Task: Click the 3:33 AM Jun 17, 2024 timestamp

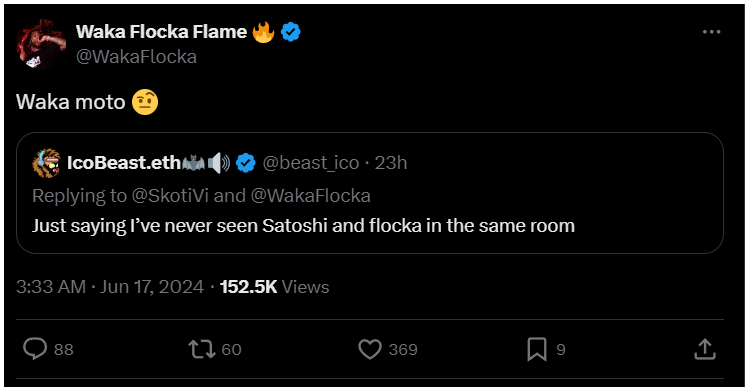Action: pos(110,287)
